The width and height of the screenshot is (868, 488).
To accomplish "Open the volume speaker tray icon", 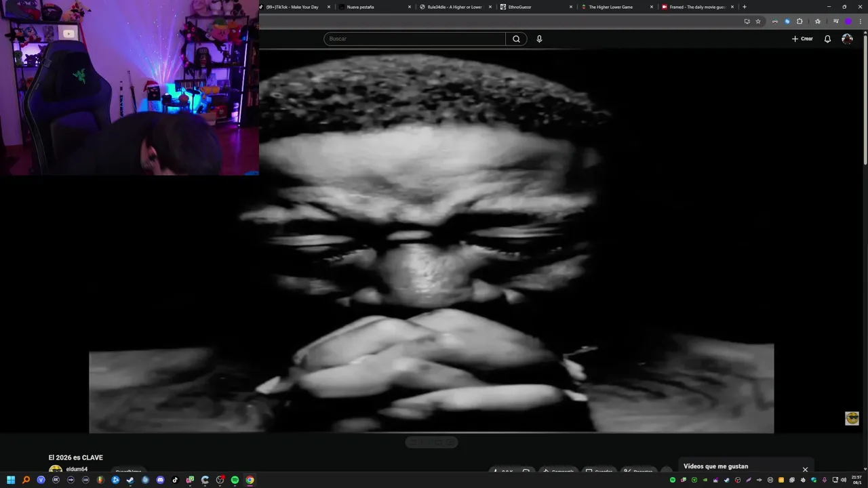I will (x=844, y=480).
